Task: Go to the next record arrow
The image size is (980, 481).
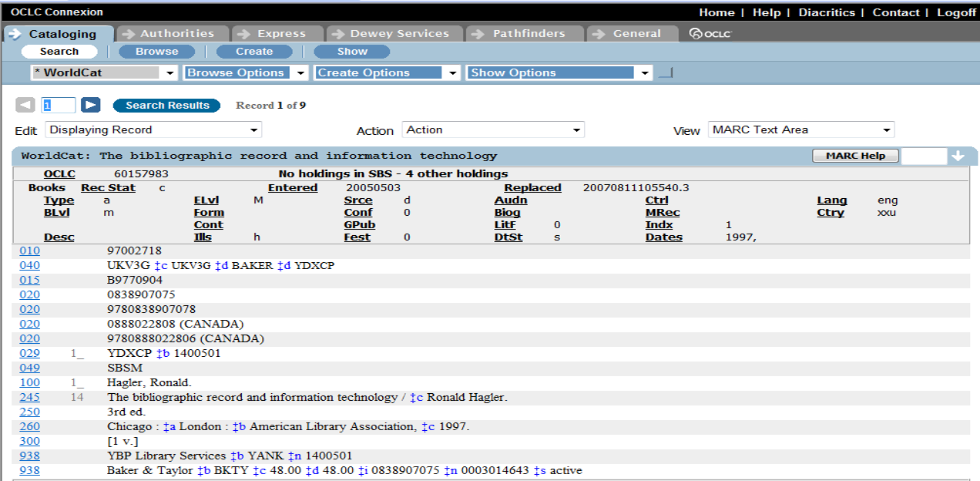Action: tap(91, 106)
